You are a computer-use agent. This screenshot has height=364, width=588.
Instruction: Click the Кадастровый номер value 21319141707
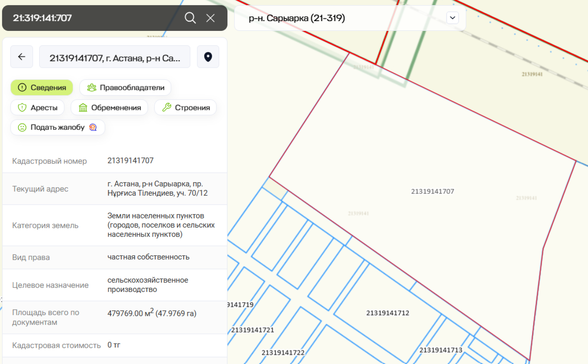click(130, 161)
